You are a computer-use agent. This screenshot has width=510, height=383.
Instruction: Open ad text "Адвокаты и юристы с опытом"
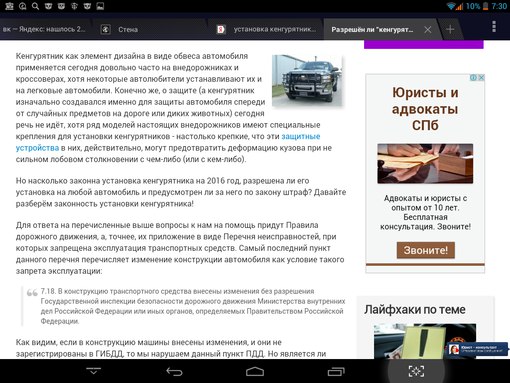[x=425, y=212]
